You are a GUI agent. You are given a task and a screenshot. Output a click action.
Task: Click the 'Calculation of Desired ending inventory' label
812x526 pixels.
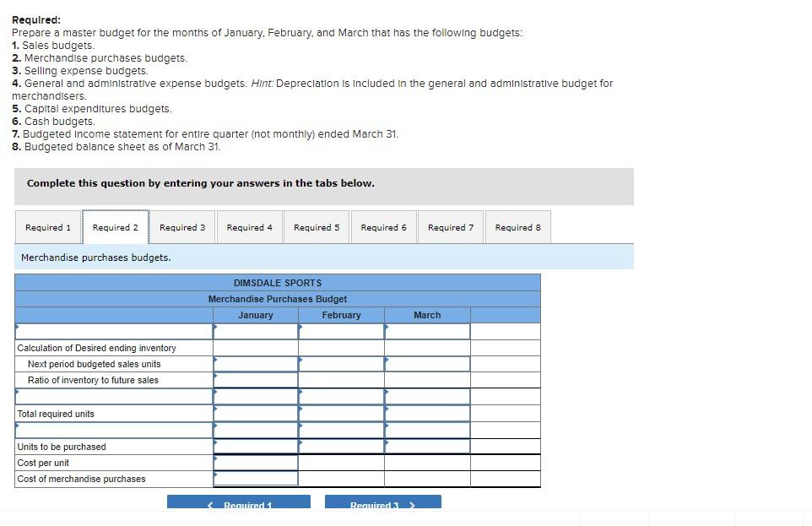coord(97,348)
